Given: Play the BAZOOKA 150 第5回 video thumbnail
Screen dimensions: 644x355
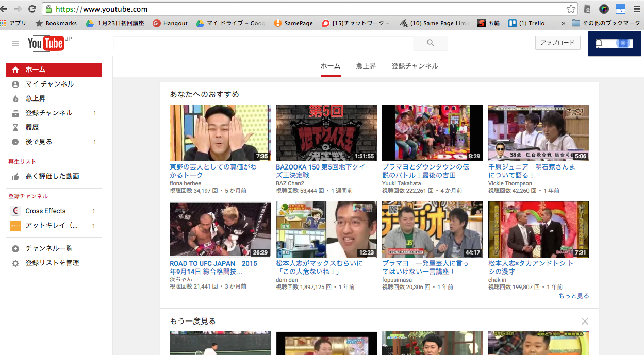Looking at the screenshot, I should [x=326, y=133].
